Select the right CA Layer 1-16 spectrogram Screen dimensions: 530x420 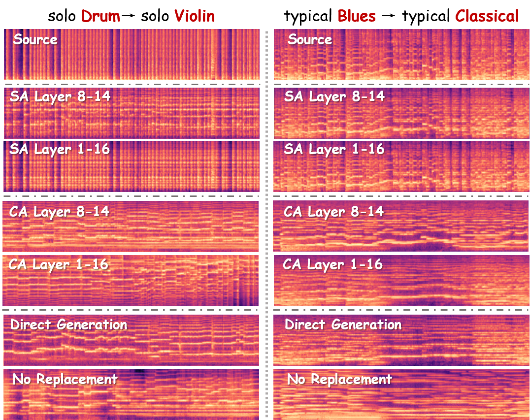[x=401, y=281]
